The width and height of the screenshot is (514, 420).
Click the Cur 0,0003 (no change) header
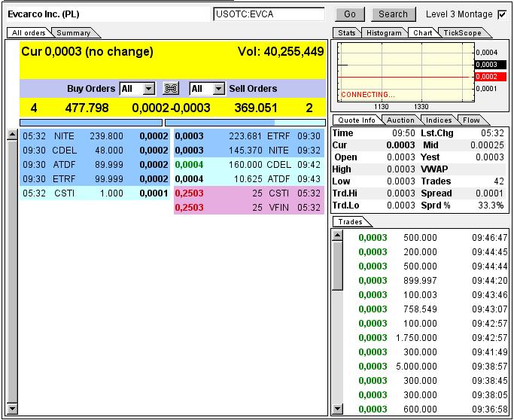click(87, 51)
